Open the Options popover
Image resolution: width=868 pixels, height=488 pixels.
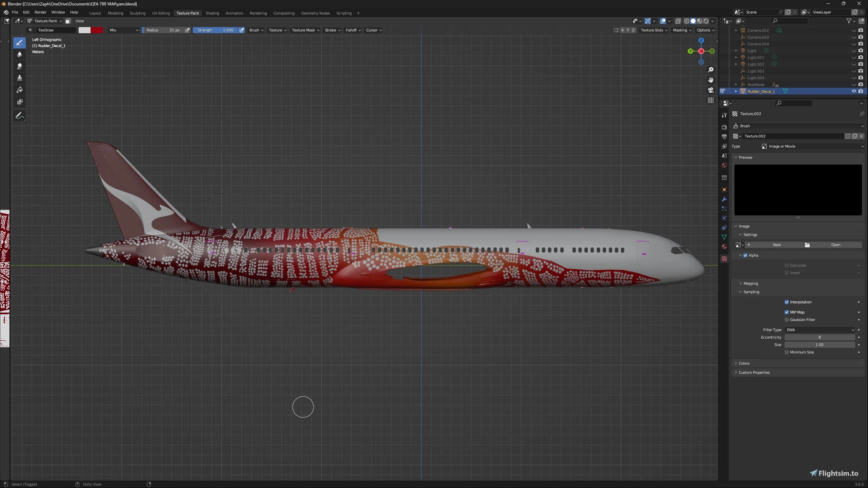click(706, 30)
